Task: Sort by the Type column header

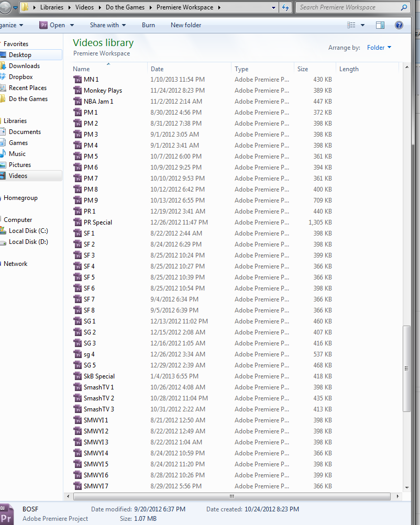Action: (262, 69)
